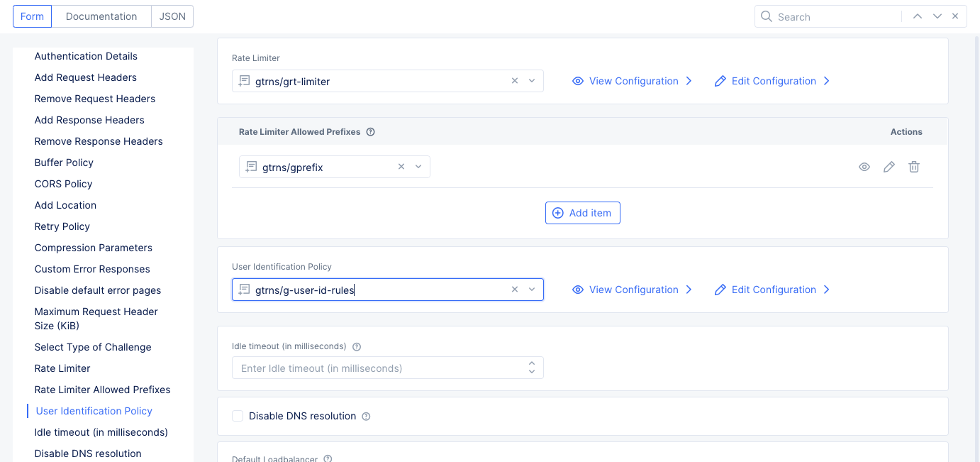The height and width of the screenshot is (462, 980).
Task: Open the Idle timeout help tooltip
Action: (x=356, y=346)
